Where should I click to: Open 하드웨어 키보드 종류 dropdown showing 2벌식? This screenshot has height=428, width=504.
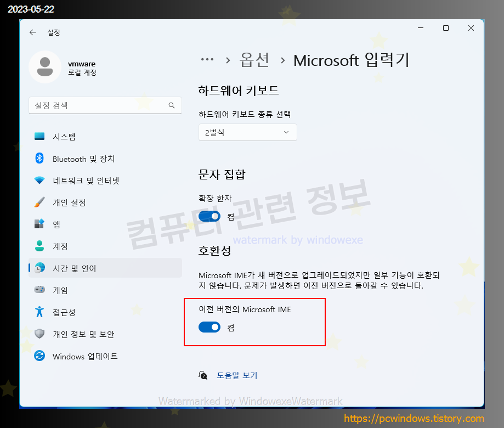click(x=248, y=132)
